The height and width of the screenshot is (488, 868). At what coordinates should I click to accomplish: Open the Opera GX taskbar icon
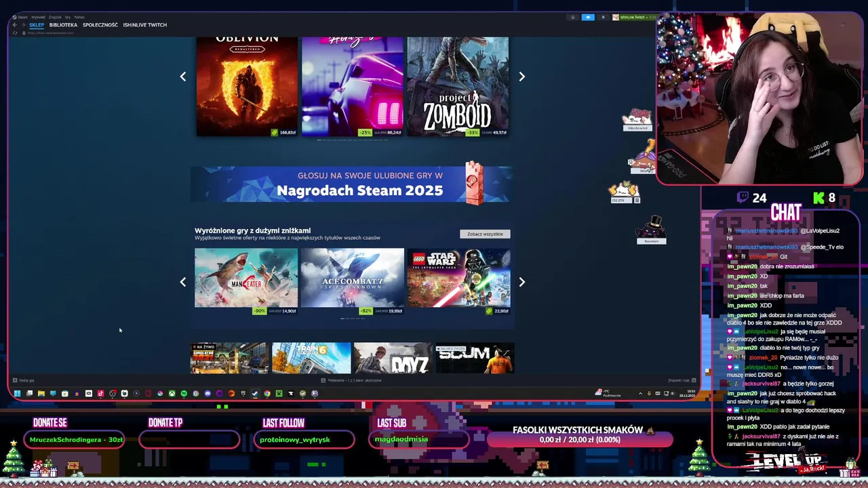coord(149,393)
